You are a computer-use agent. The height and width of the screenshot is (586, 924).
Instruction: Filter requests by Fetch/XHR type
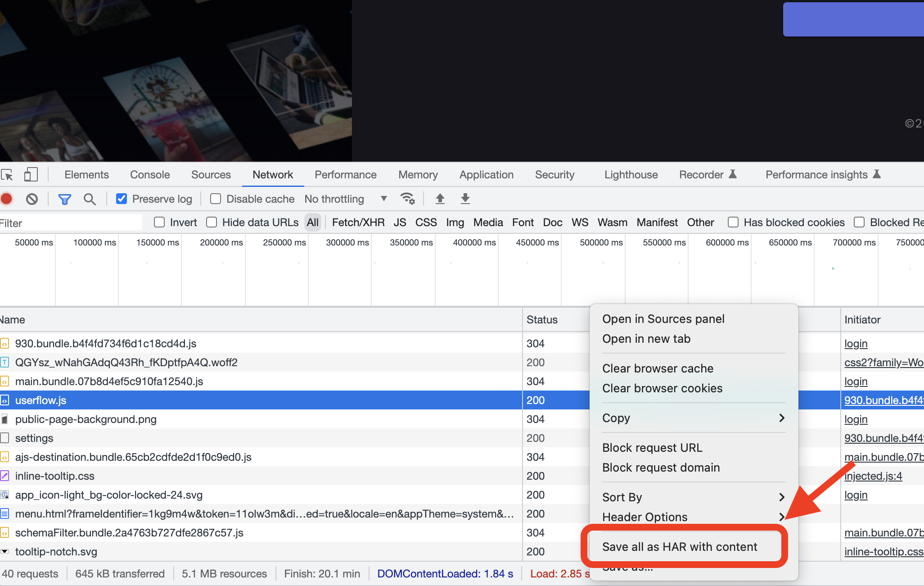[358, 223]
